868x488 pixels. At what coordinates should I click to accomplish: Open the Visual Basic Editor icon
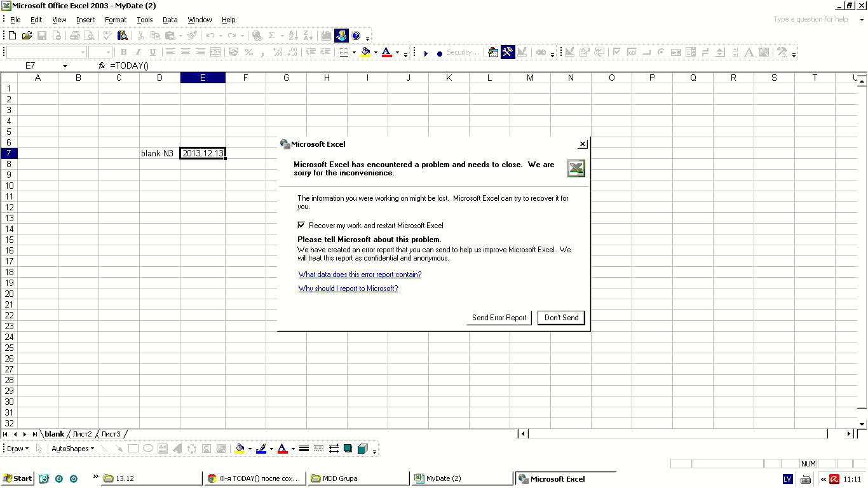point(493,52)
